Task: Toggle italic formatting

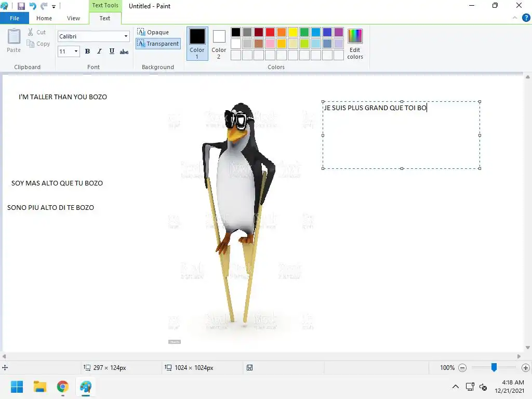Action: pos(99,51)
